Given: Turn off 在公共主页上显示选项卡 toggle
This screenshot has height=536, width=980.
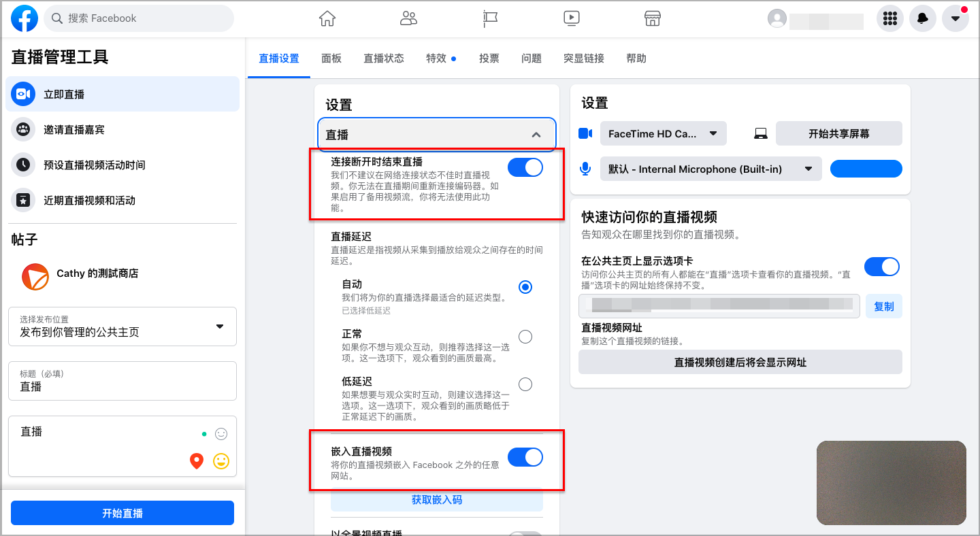Looking at the screenshot, I should point(882,266).
